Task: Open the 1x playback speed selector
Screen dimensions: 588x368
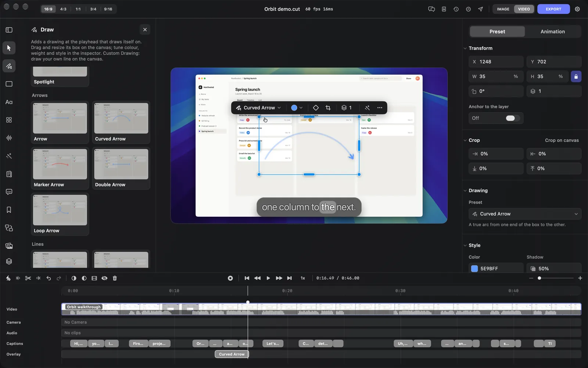Action: coord(303,278)
